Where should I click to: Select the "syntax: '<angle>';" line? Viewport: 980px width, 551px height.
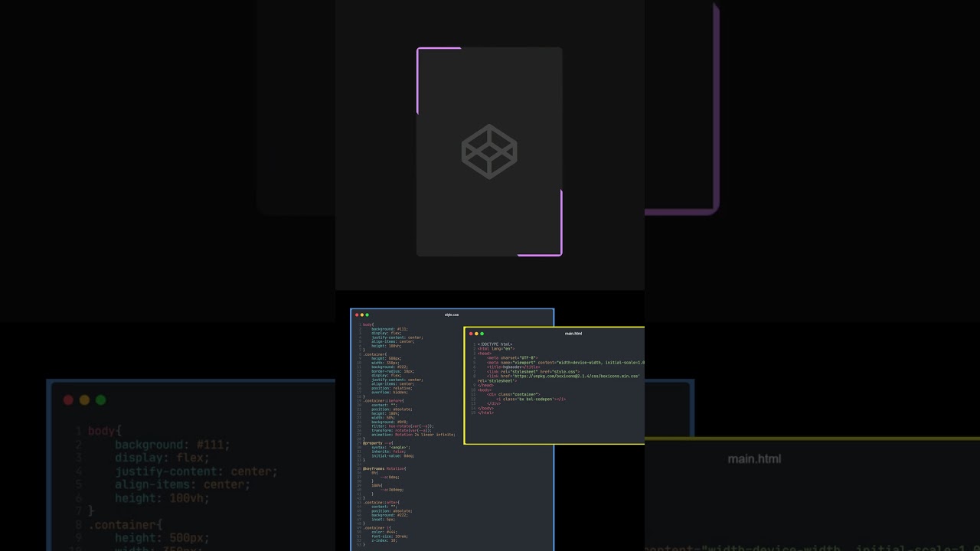pyautogui.click(x=391, y=447)
